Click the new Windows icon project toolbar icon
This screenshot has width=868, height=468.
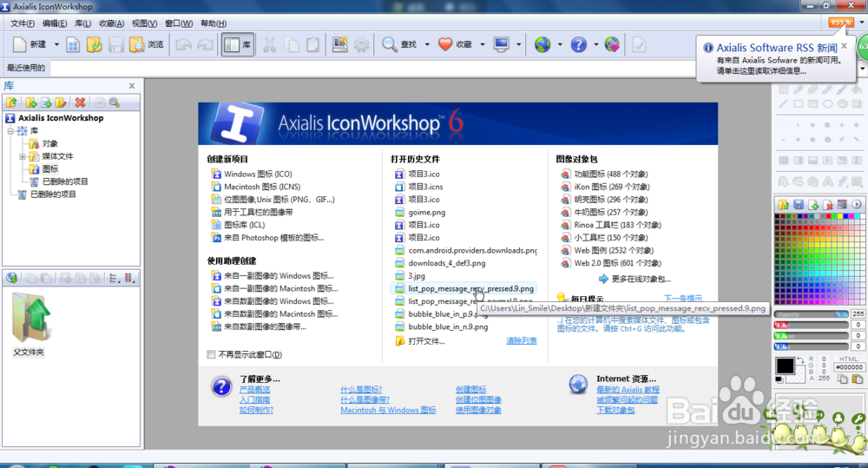pos(73,45)
